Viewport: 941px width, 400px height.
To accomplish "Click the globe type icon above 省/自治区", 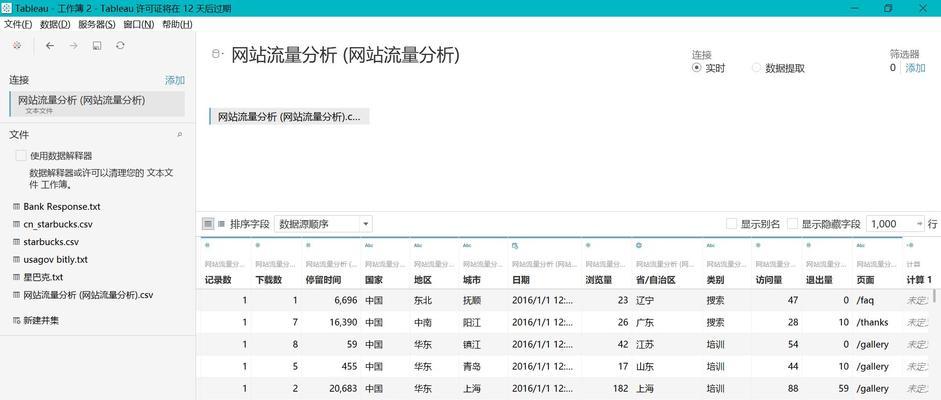I will click(639, 245).
